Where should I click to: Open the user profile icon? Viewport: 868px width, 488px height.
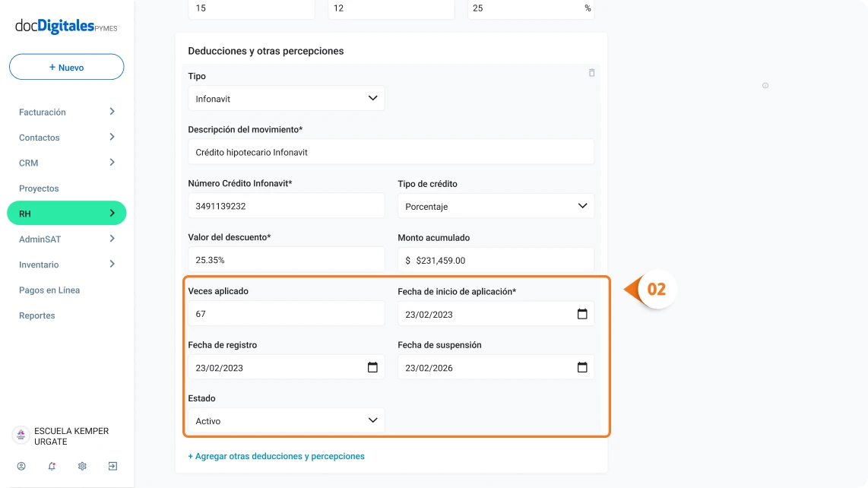pos(21,467)
